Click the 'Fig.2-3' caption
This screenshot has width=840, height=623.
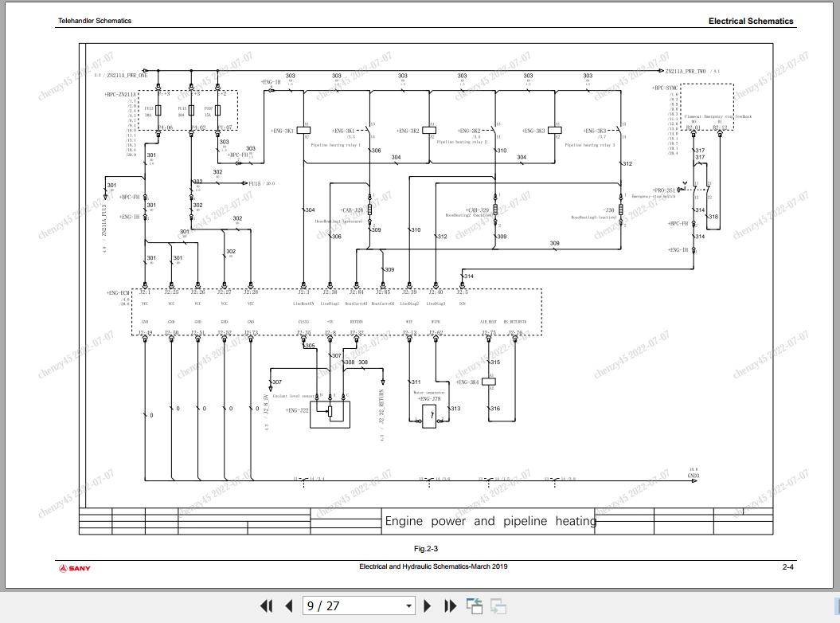click(426, 548)
